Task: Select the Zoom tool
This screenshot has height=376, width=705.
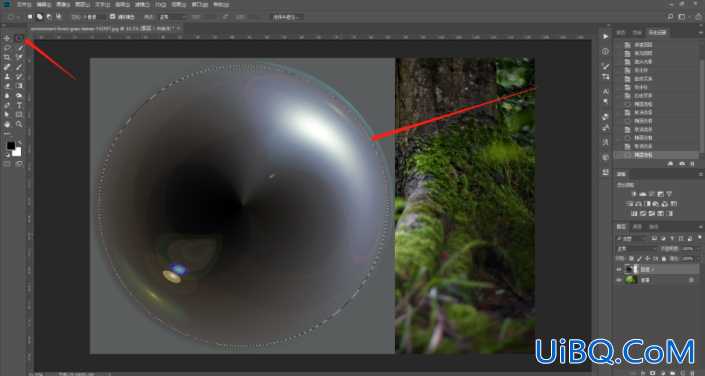Action: tap(19, 124)
